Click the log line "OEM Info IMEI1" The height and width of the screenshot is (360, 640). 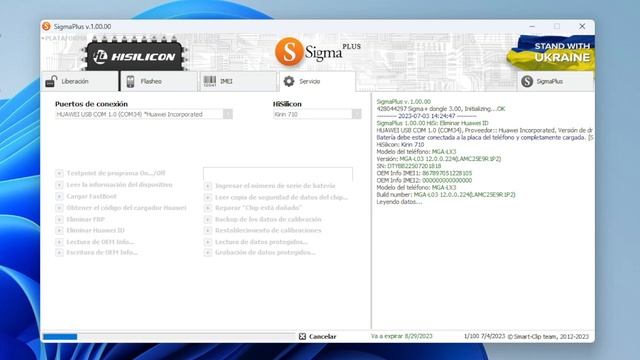point(424,173)
